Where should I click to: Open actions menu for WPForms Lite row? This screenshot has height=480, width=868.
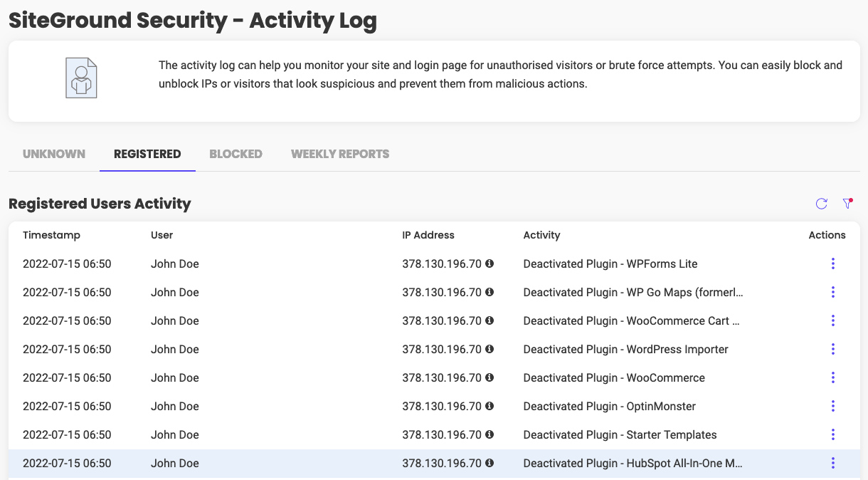click(832, 264)
